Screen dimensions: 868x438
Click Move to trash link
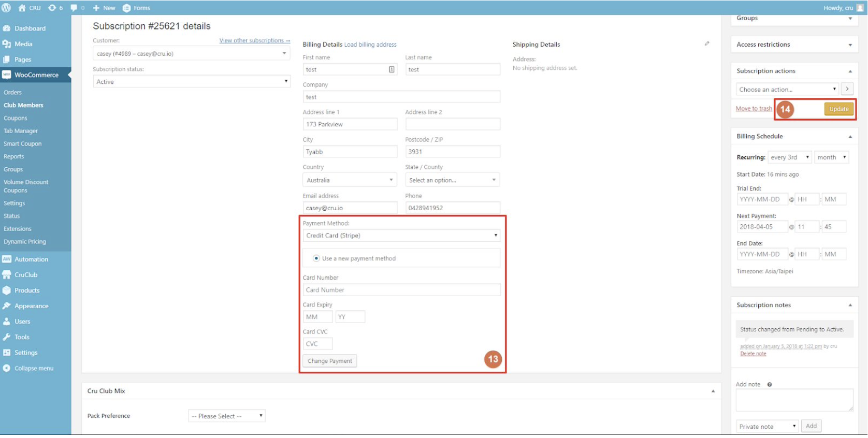tap(754, 108)
